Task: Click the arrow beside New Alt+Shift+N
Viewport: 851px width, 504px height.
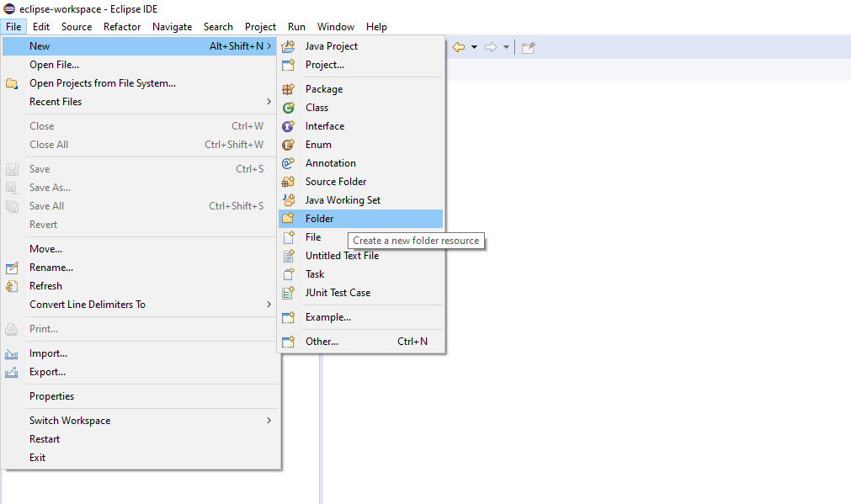Action: point(269,46)
